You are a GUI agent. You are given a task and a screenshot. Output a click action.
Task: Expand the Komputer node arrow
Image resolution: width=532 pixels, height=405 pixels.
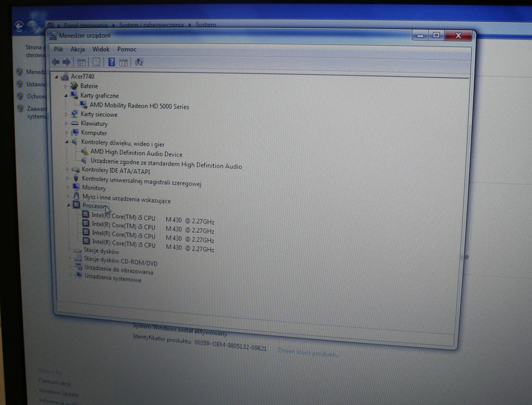point(66,133)
